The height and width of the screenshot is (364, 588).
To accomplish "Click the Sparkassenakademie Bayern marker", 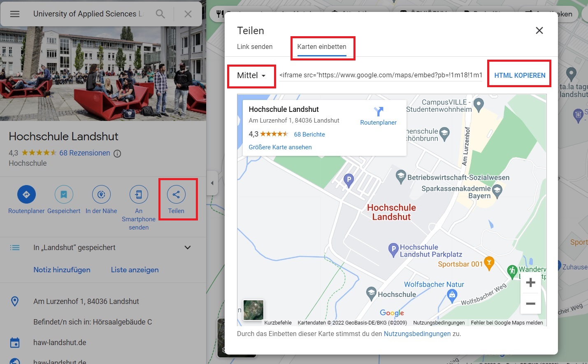I will coord(497,191).
